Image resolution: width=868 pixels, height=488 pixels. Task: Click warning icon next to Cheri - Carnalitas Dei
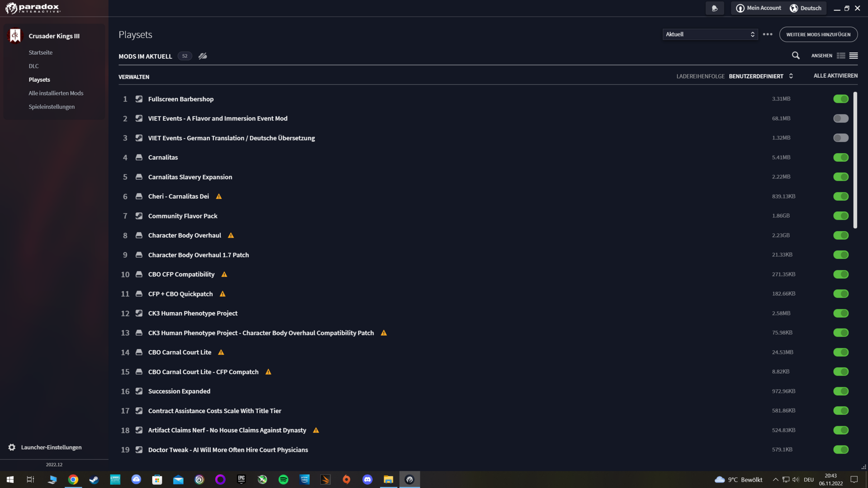pyautogui.click(x=219, y=197)
